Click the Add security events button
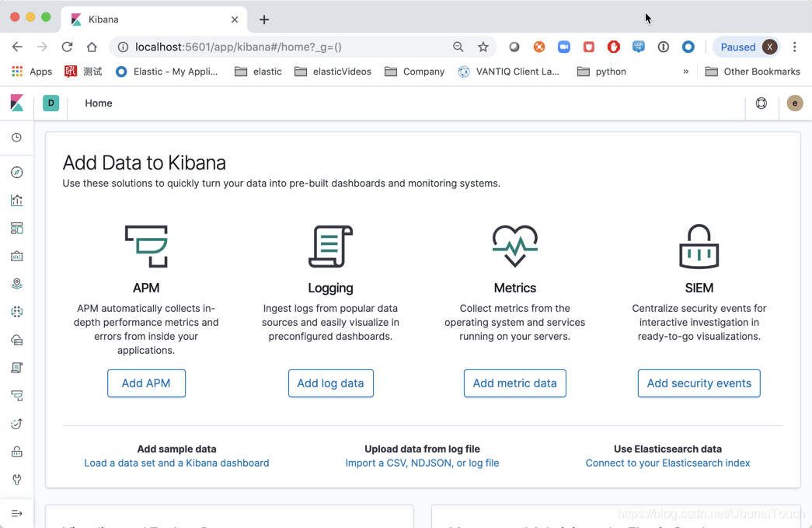 tap(699, 383)
